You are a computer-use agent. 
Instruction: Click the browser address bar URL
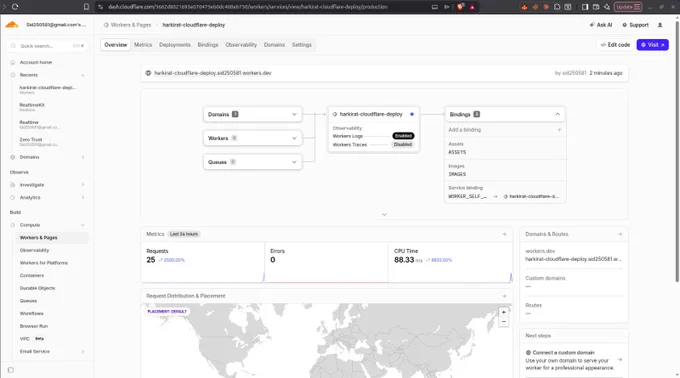tap(248, 7)
